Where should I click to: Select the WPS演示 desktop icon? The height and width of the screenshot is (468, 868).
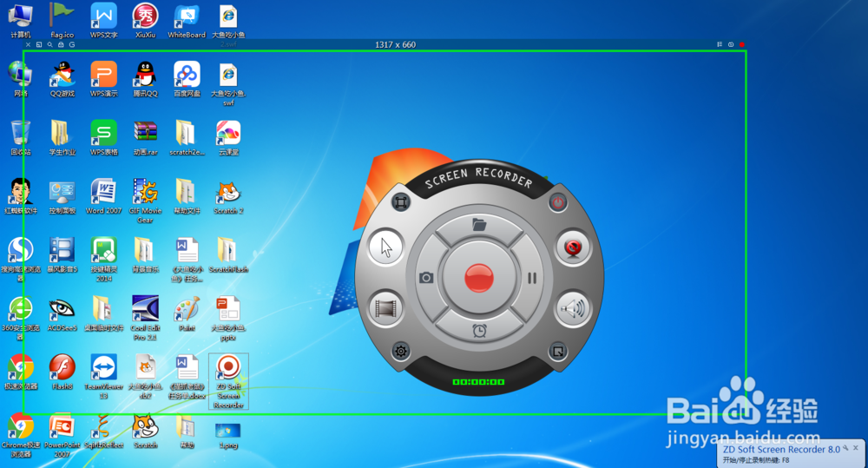click(103, 79)
